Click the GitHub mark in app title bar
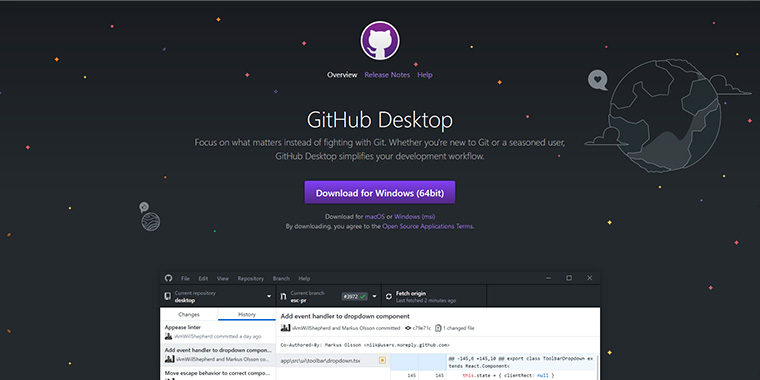The width and height of the screenshot is (760, 380). [x=168, y=278]
